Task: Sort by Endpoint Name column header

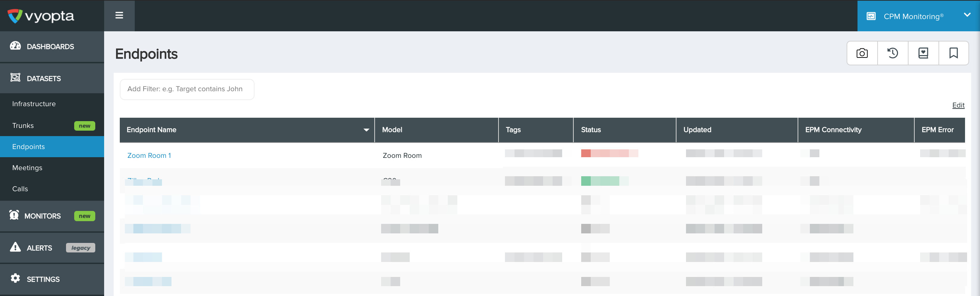Action: point(247,130)
